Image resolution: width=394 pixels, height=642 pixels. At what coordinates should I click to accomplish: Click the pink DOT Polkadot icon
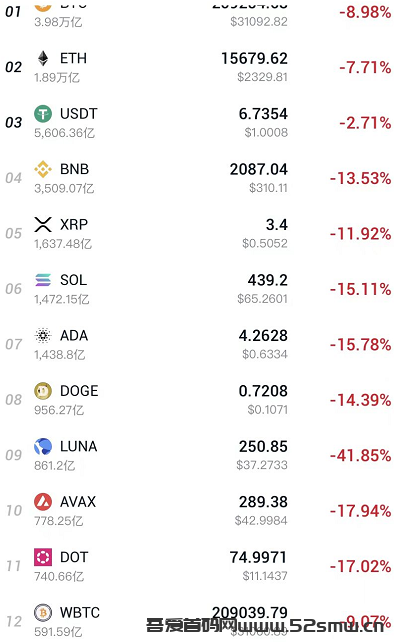click(x=43, y=557)
